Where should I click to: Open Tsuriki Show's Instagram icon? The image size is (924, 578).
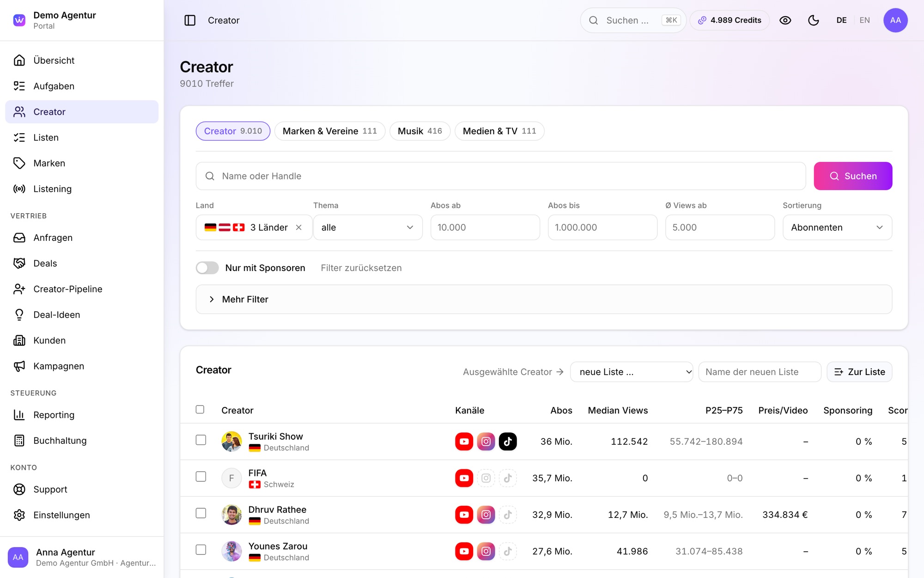click(486, 442)
